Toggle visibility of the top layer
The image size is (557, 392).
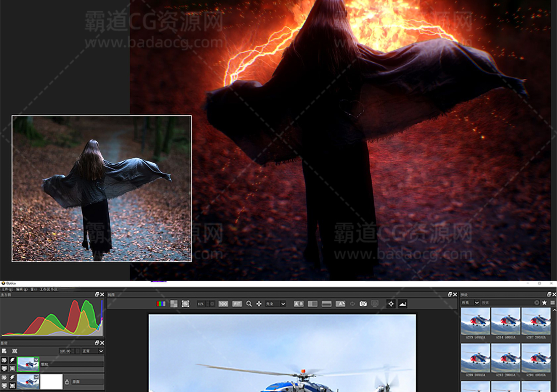[x=4, y=361]
